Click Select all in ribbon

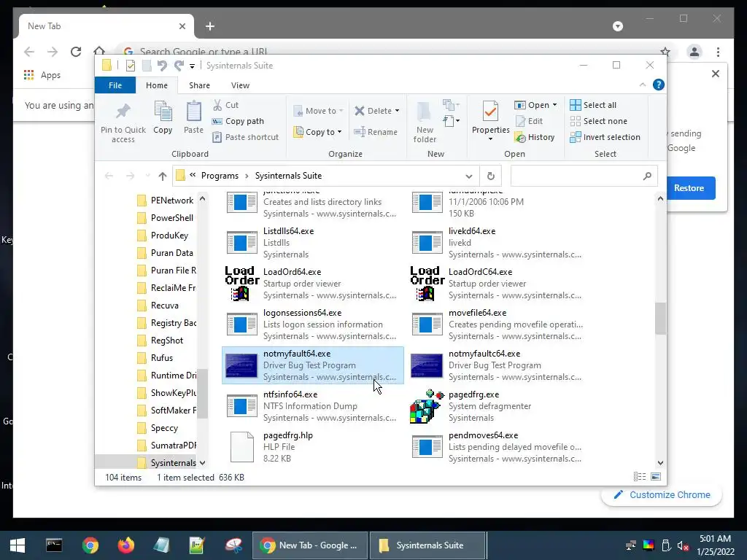pos(593,105)
